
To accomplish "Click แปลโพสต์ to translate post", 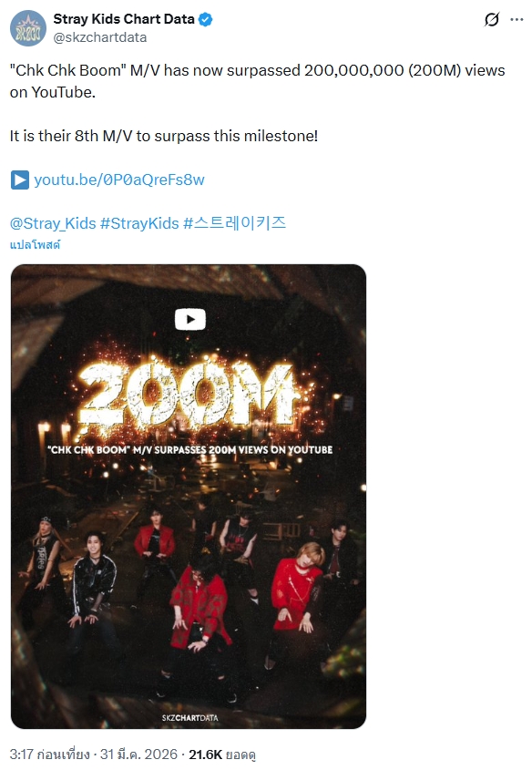I will (x=35, y=244).
